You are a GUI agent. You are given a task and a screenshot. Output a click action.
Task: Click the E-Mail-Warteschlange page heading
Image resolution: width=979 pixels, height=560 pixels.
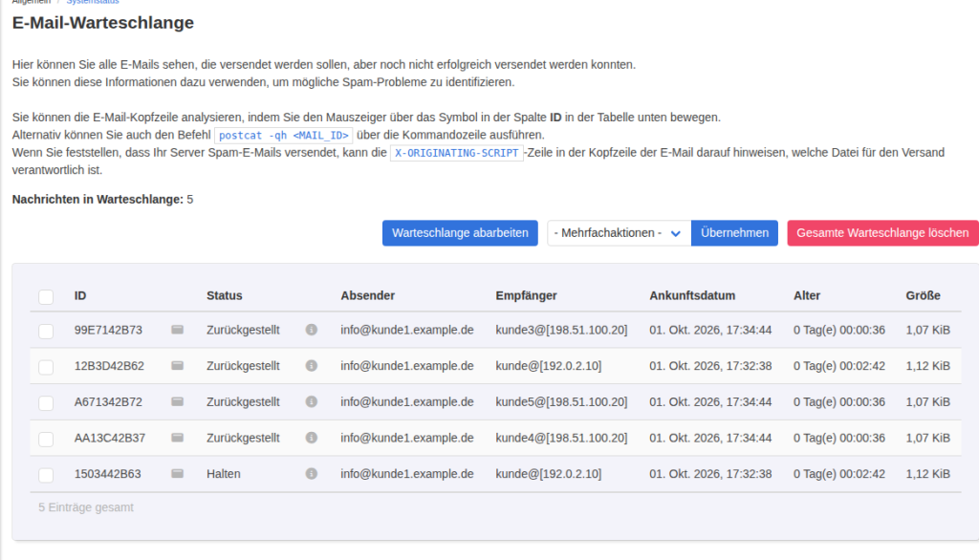(103, 23)
